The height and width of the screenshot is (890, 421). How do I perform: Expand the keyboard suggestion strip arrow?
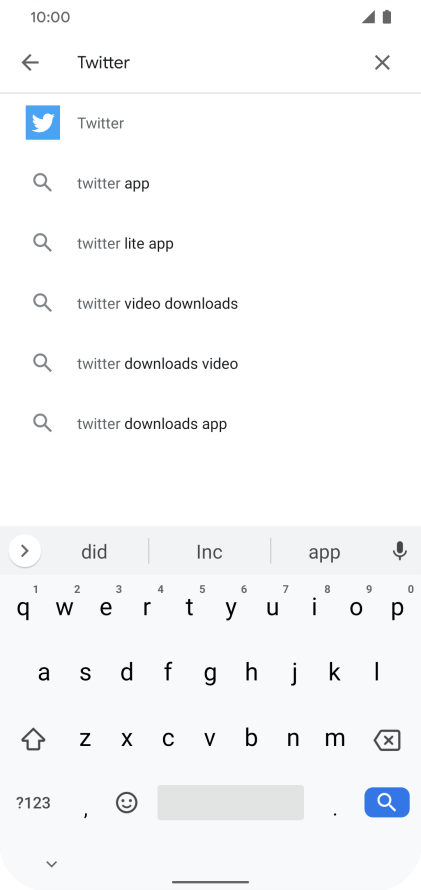coord(24,551)
